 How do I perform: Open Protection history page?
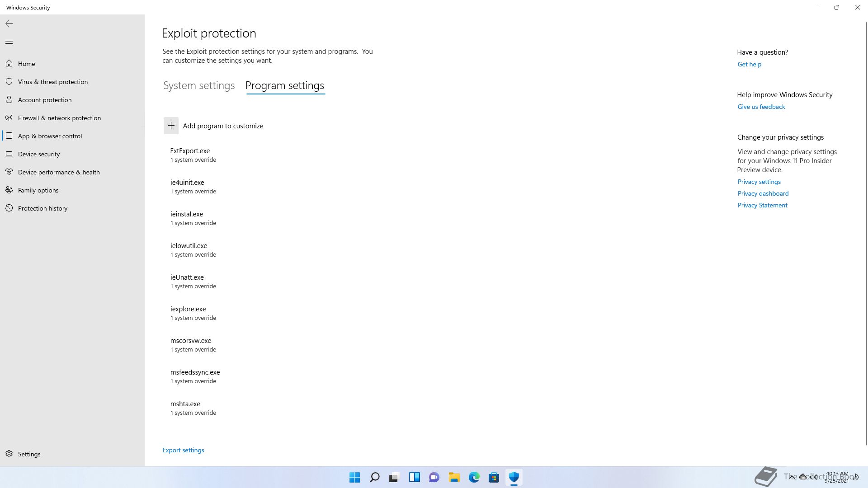72,208
